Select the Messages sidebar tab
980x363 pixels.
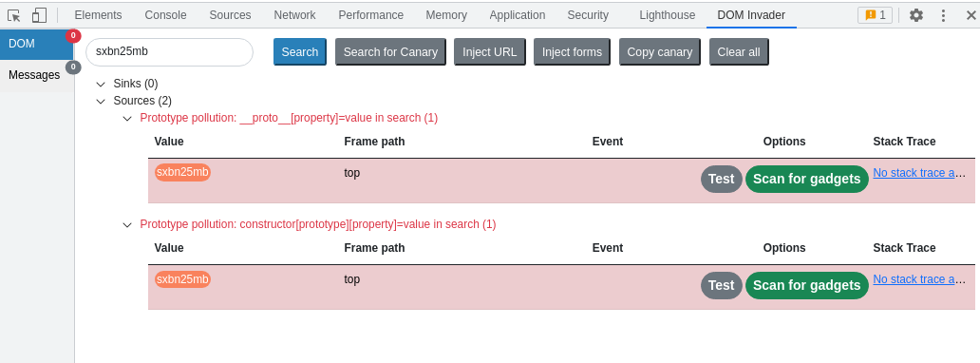(36, 75)
